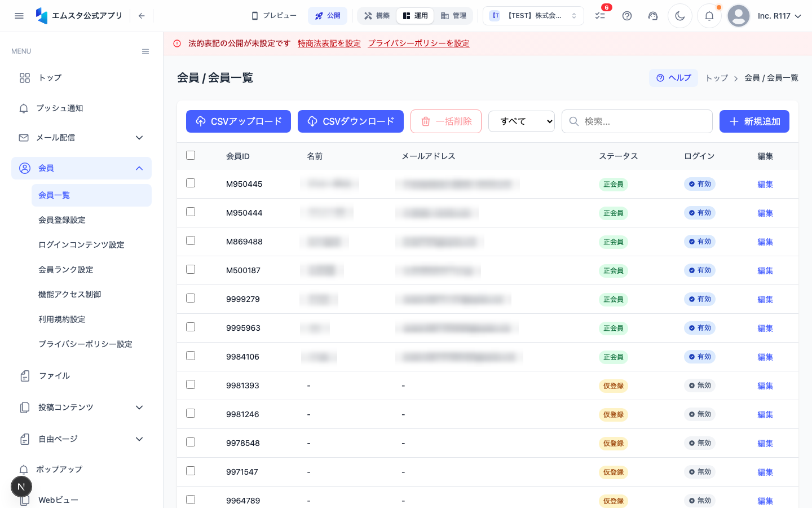This screenshot has height=508, width=812.
Task: Collapse the 会員 sidebar section
Action: coord(139,168)
